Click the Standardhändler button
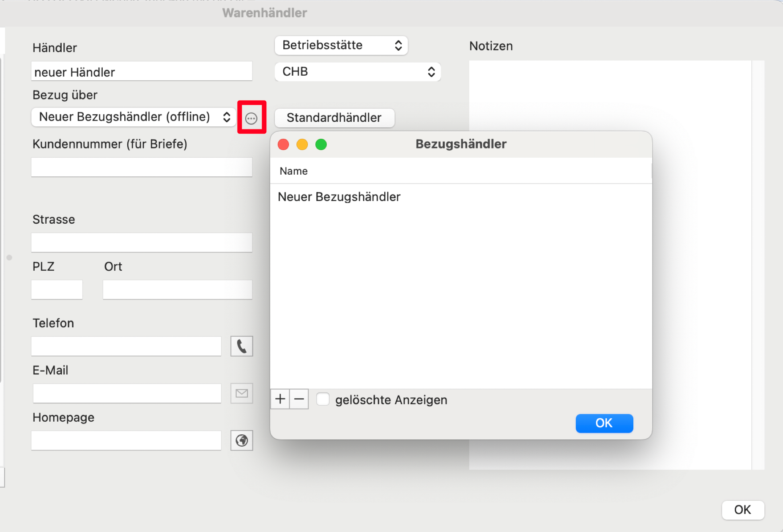Screen dimensions: 783x532 pos(334,118)
